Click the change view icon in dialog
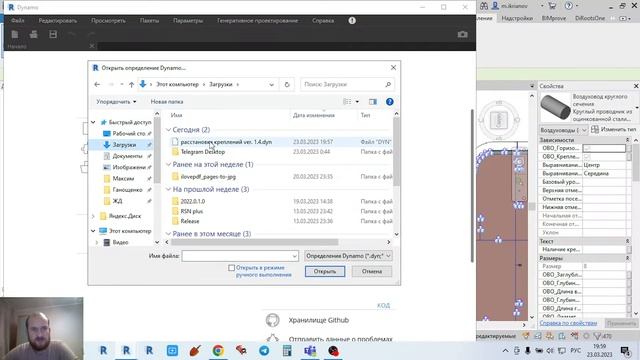640x360 pixels. [347, 102]
